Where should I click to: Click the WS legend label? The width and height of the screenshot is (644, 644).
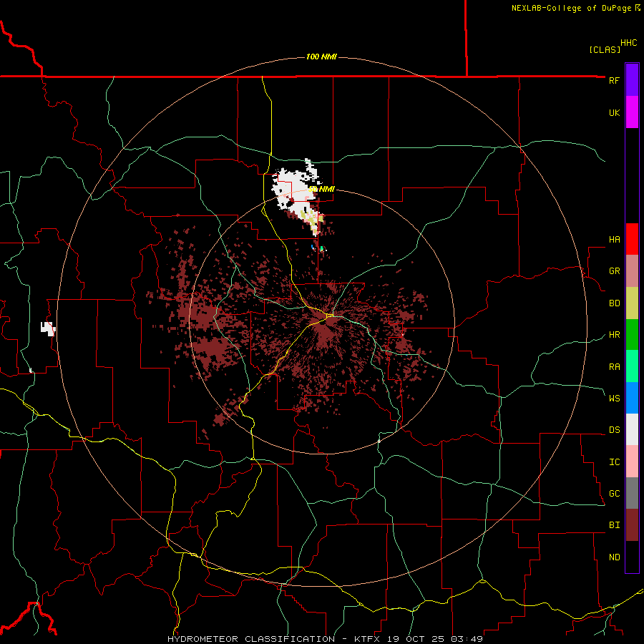(614, 398)
